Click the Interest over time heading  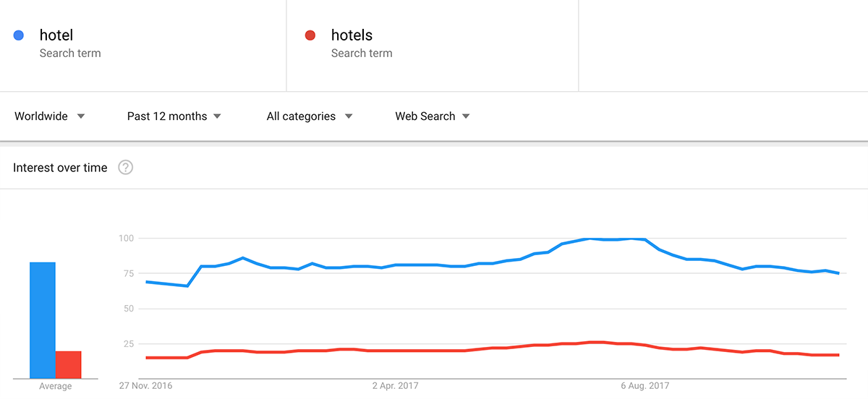coord(60,168)
